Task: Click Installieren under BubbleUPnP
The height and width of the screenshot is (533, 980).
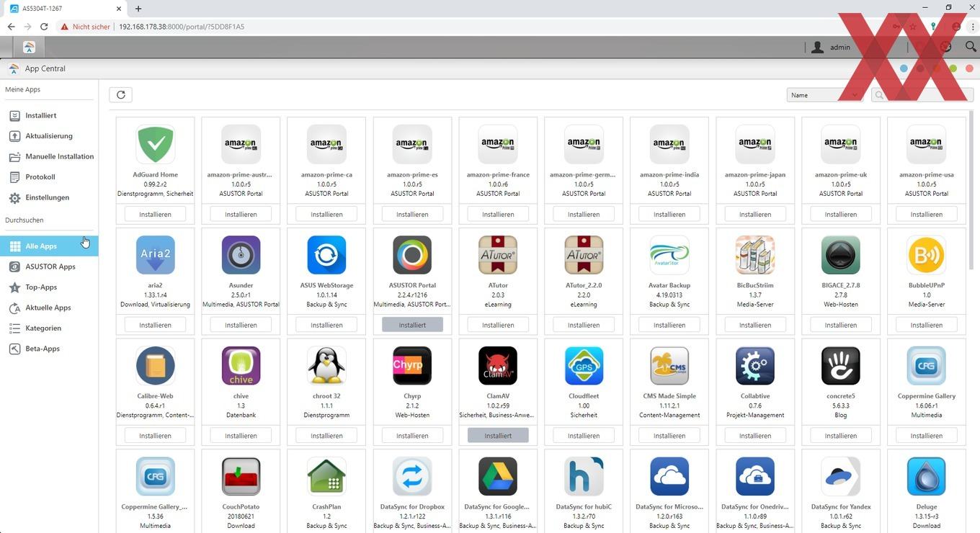Action: click(x=927, y=325)
